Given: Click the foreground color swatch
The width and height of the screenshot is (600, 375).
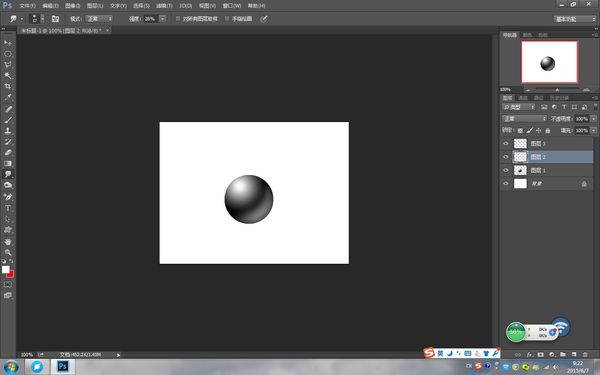Looking at the screenshot, I should coord(6,269).
